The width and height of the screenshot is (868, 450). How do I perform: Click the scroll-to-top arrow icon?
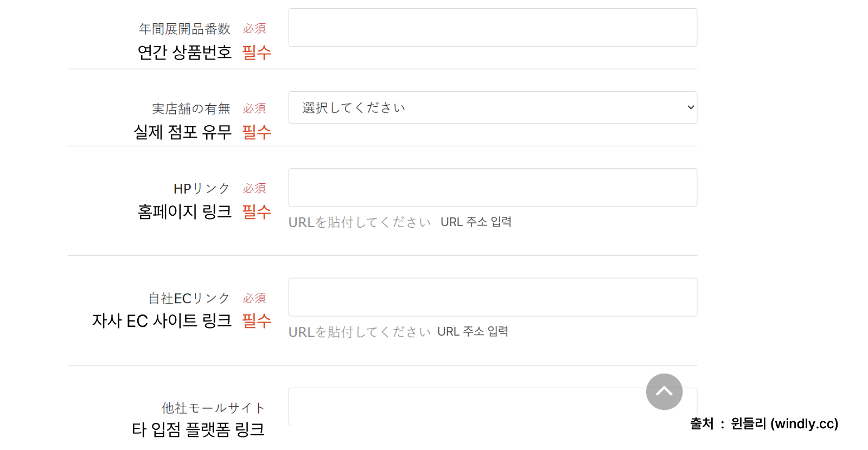[663, 391]
